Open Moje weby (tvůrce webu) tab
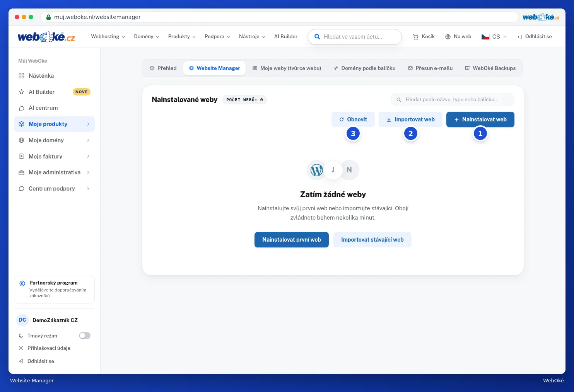 pos(287,68)
